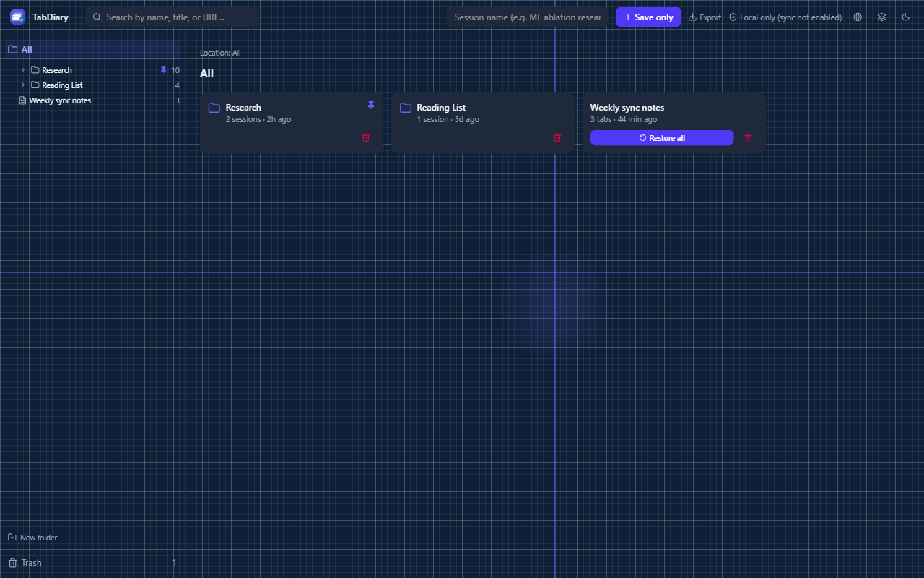The width and height of the screenshot is (924, 578).
Task: Click the '3 tabs · 44 min ago' text
Action: click(624, 119)
